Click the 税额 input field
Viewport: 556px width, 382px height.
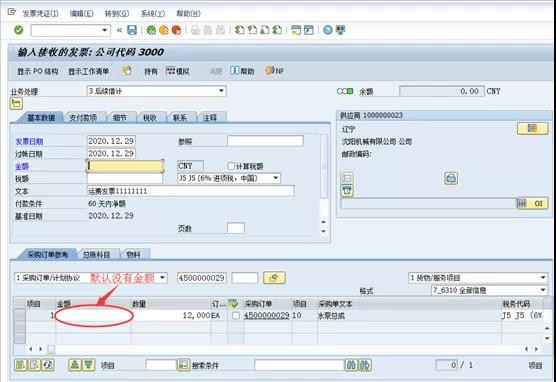pyautogui.click(x=125, y=178)
